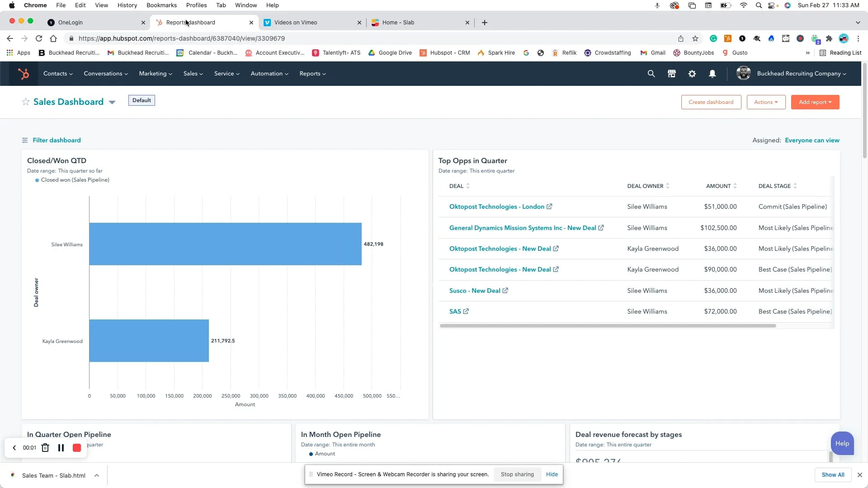Image resolution: width=868 pixels, height=488 pixels.
Task: Click the Filter dashboard icon
Action: pyautogui.click(x=25, y=140)
